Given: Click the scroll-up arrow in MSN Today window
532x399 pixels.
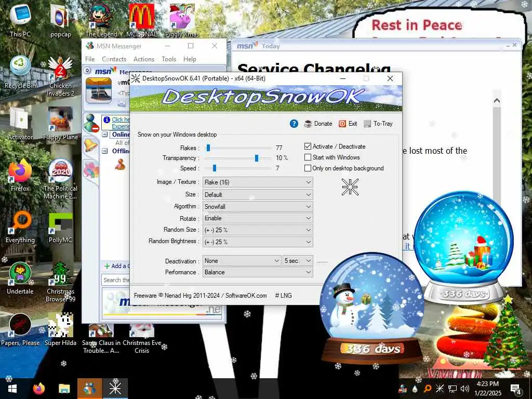Looking at the screenshot, I should click(497, 101).
